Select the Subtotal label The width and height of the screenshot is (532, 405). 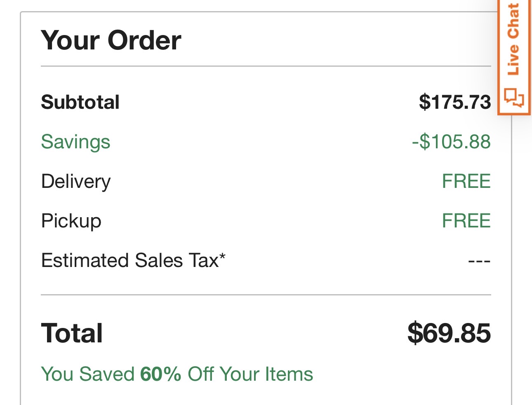click(80, 102)
